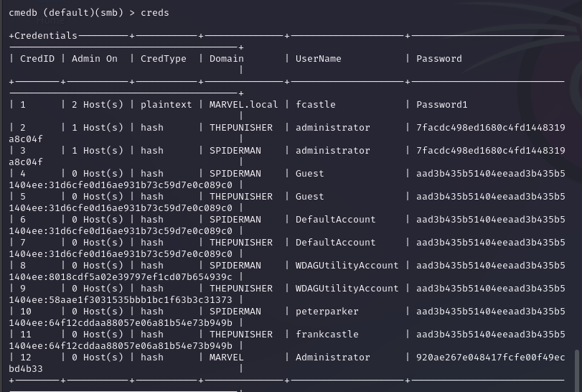This screenshot has width=582, height=392.
Task: Click WDAGUtilityAccount in SPIDERMAN row
Action: [x=347, y=266]
